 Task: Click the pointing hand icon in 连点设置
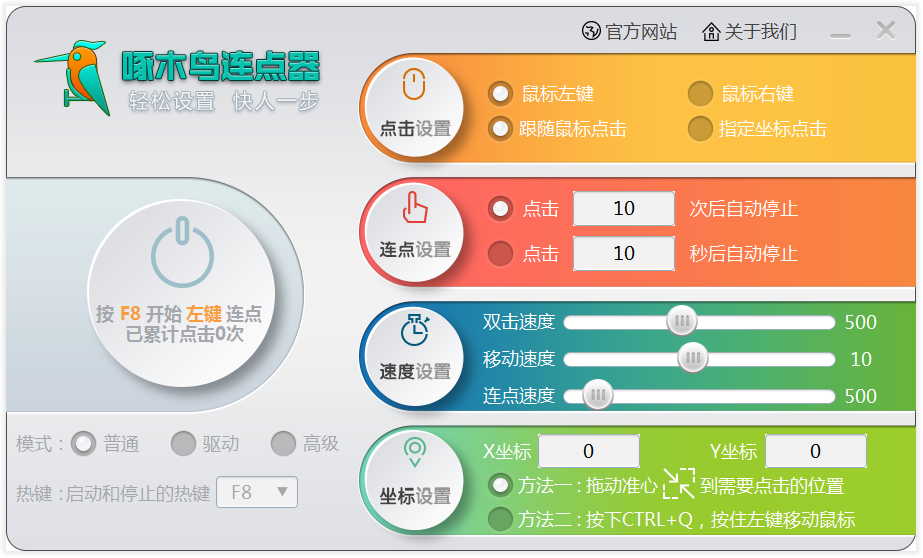(x=414, y=207)
